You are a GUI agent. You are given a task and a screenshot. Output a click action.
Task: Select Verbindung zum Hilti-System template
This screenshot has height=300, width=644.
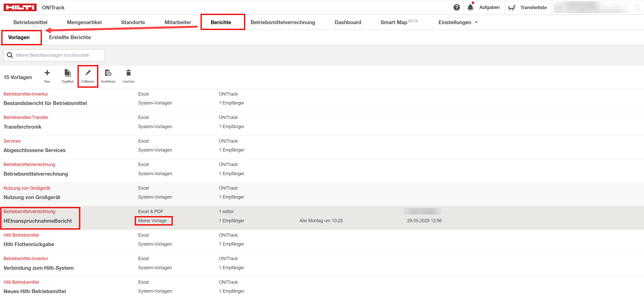(39, 268)
